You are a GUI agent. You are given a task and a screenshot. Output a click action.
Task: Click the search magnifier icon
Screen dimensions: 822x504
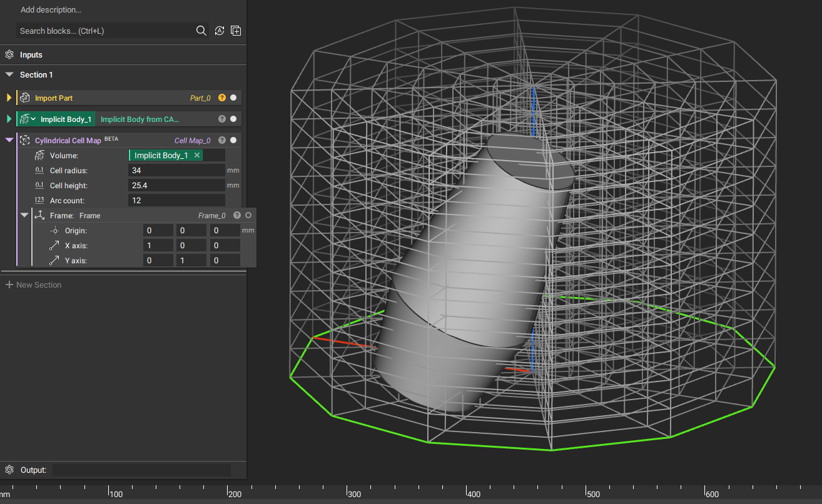(201, 31)
